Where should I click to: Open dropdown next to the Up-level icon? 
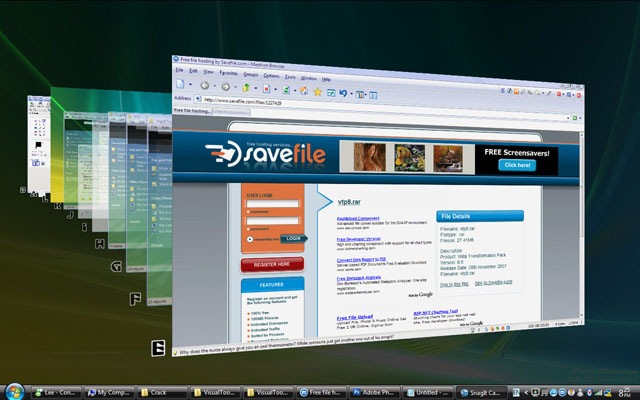(x=256, y=88)
